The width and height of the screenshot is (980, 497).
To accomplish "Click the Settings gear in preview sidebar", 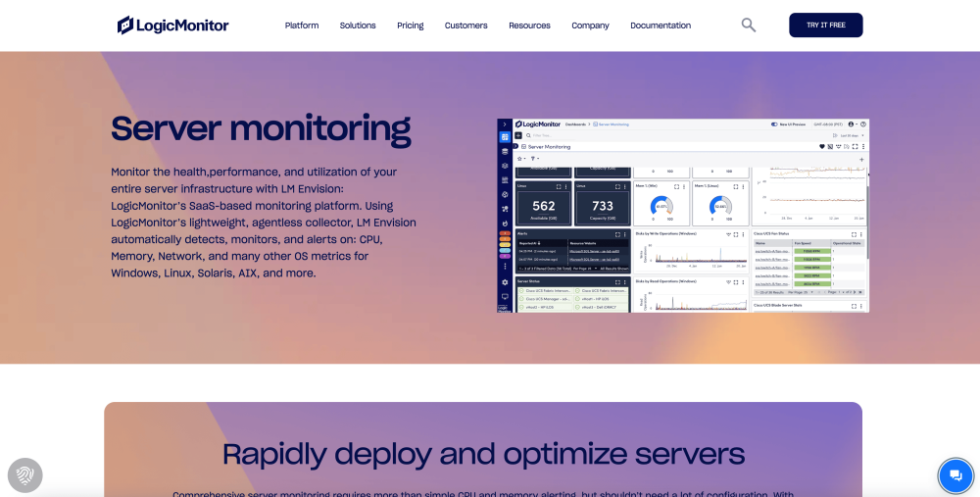I will point(505,282).
